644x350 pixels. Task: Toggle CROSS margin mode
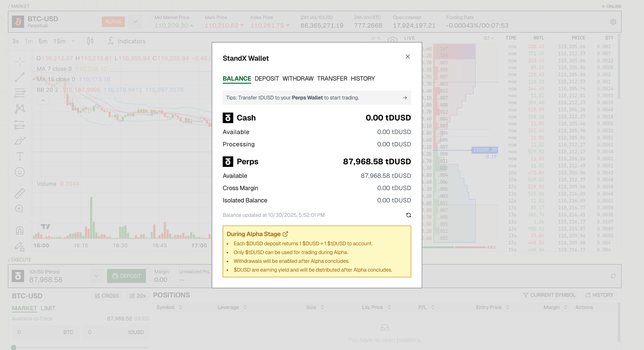click(107, 296)
